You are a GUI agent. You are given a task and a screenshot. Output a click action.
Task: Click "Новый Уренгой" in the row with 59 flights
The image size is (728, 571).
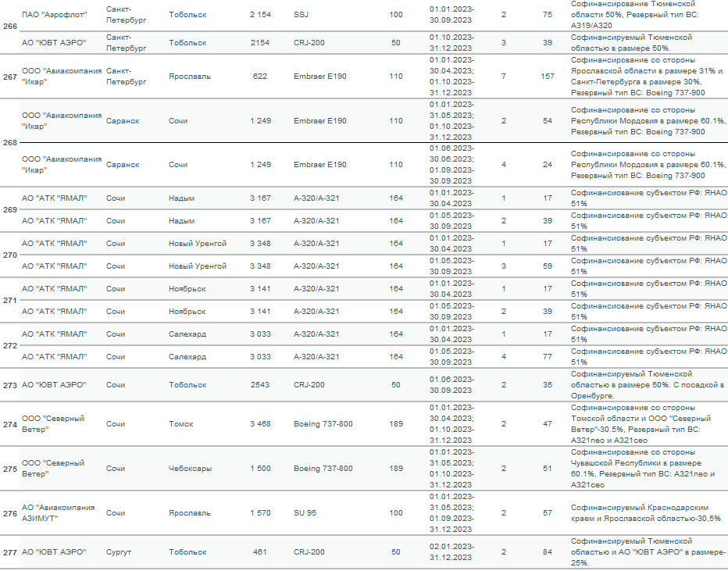tap(198, 266)
